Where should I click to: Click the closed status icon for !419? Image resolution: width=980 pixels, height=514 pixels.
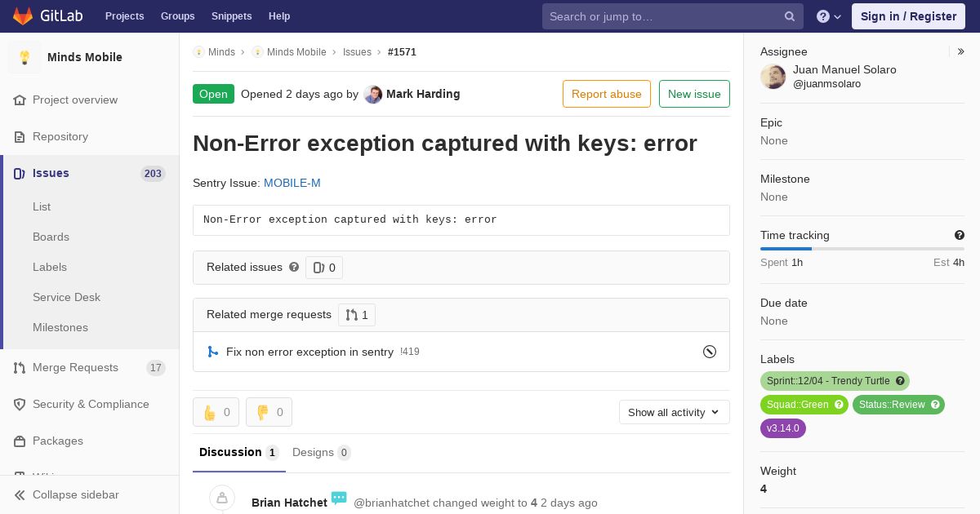pyautogui.click(x=710, y=352)
